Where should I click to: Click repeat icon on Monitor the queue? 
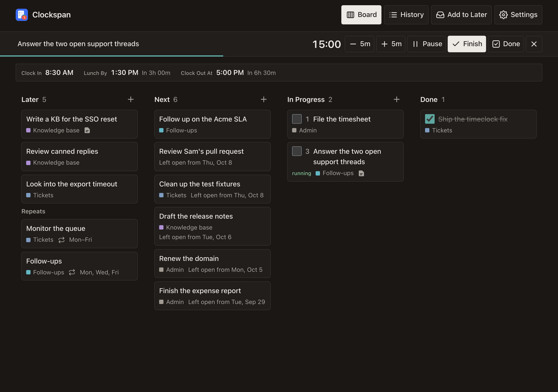[x=61, y=240]
